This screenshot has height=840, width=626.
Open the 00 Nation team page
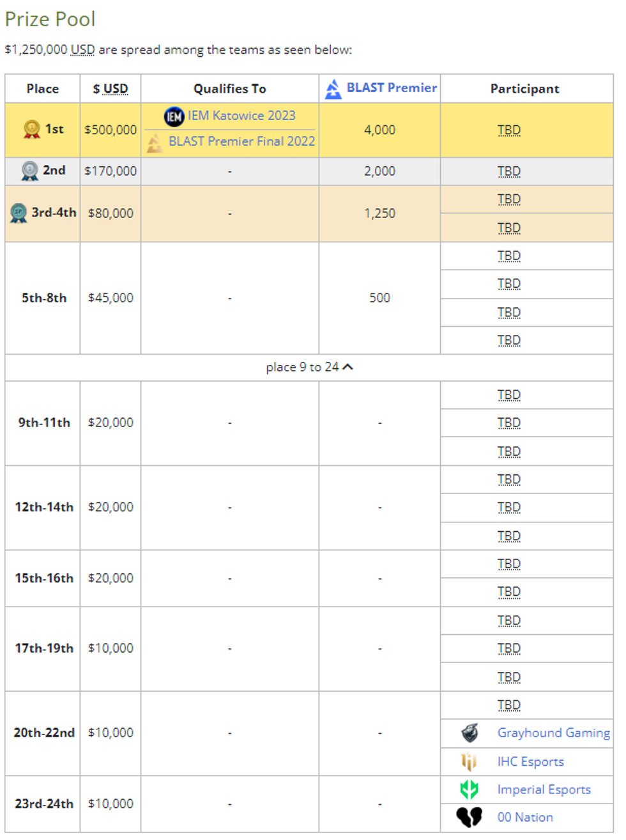click(x=525, y=818)
